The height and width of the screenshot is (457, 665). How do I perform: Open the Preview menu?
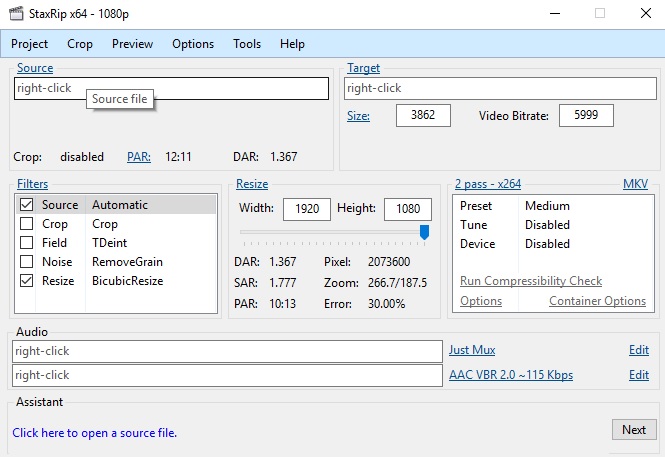132,44
